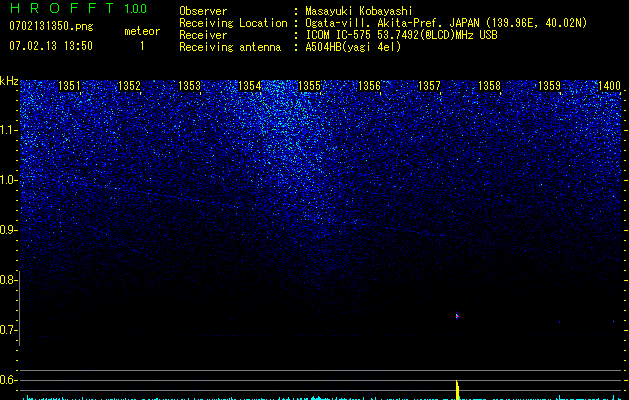Select the 0.9 kHz axis tick label
This screenshot has width=629, height=400.
pyautogui.click(x=9, y=230)
